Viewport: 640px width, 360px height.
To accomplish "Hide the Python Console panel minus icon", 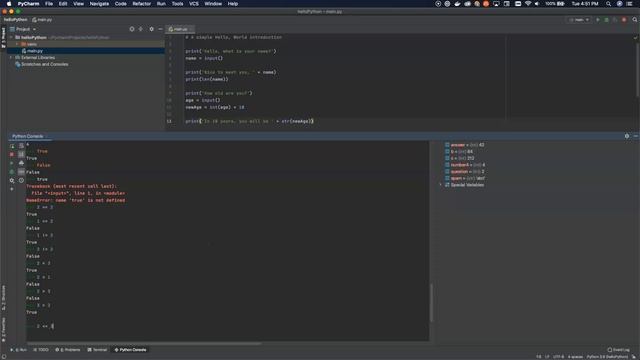I will [x=636, y=136].
